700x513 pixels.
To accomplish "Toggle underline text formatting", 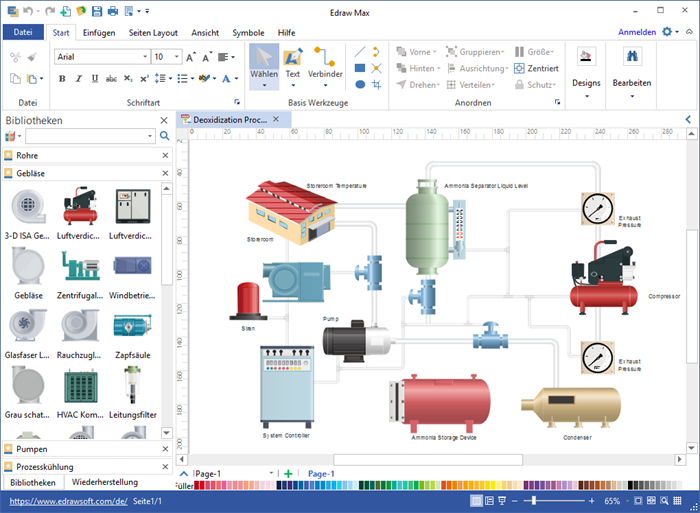I will point(92,79).
